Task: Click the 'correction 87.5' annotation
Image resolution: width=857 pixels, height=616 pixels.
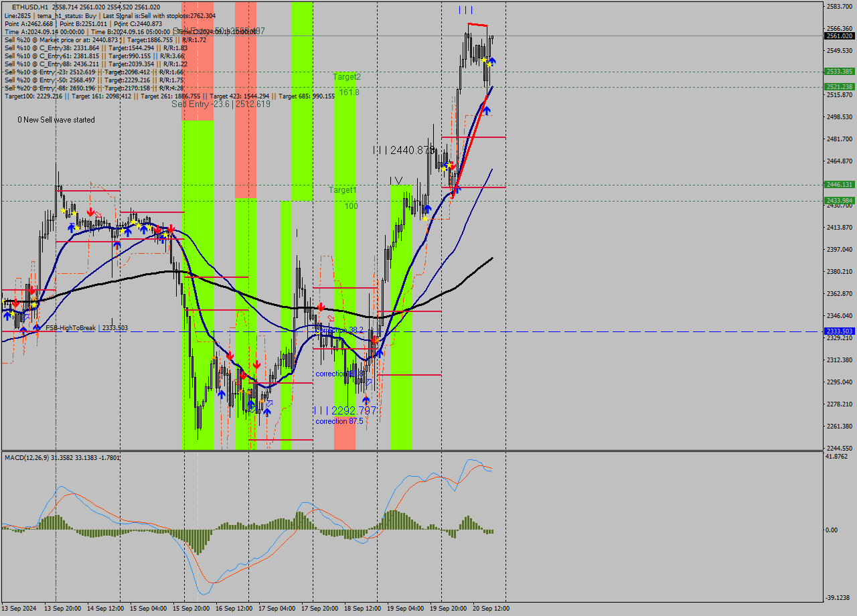Action: tap(338, 420)
